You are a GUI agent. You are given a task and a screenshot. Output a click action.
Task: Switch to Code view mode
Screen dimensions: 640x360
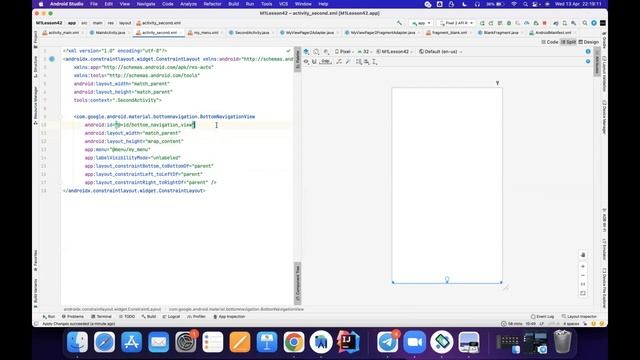tap(550, 42)
